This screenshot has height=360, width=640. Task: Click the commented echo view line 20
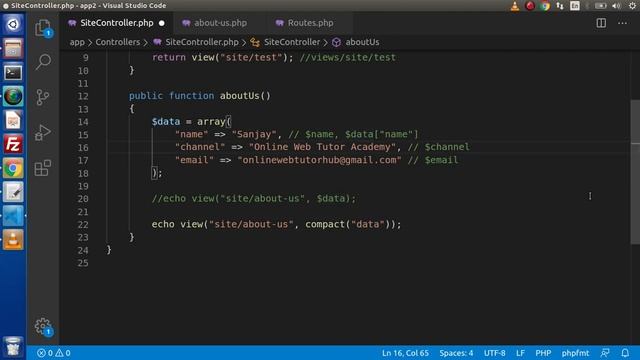[253, 198]
